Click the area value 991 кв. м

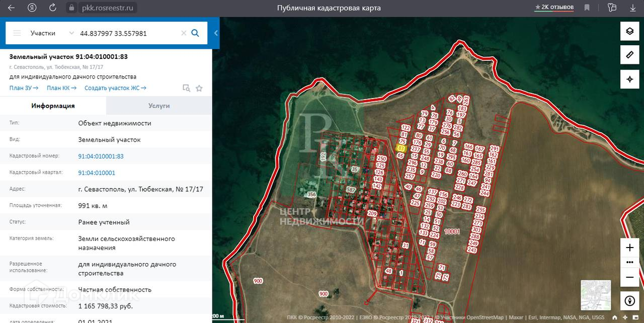[x=93, y=206]
